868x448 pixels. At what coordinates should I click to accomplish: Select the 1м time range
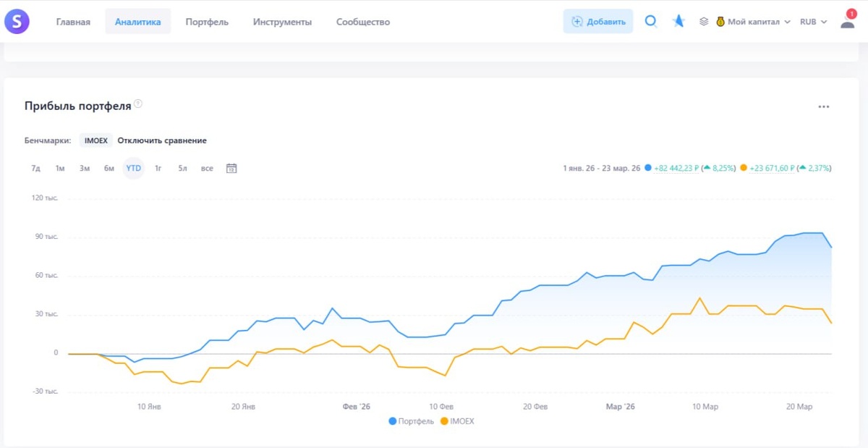pos(60,169)
